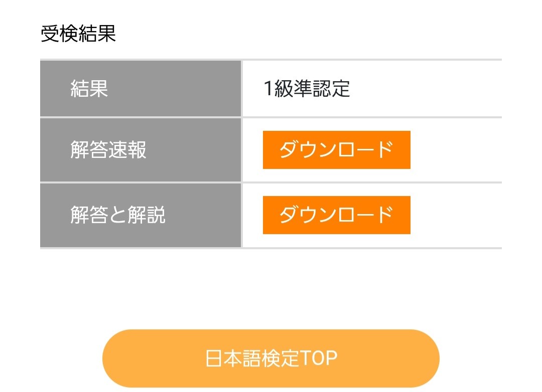Click the gray 結果 header cell
This screenshot has height=392, width=542.
click(x=141, y=89)
